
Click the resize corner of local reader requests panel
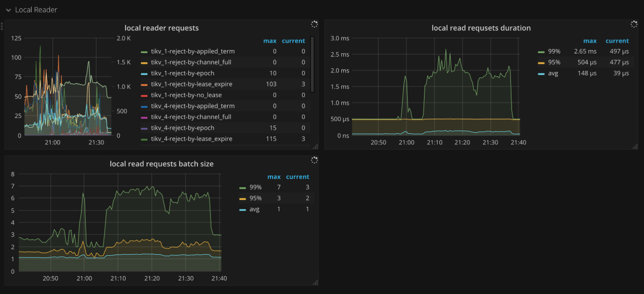point(317,146)
